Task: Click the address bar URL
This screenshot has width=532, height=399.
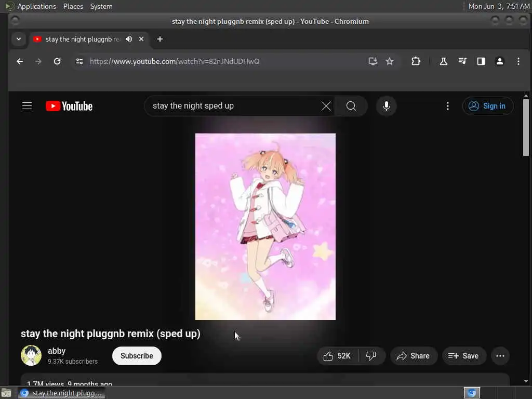Action: coord(175,61)
